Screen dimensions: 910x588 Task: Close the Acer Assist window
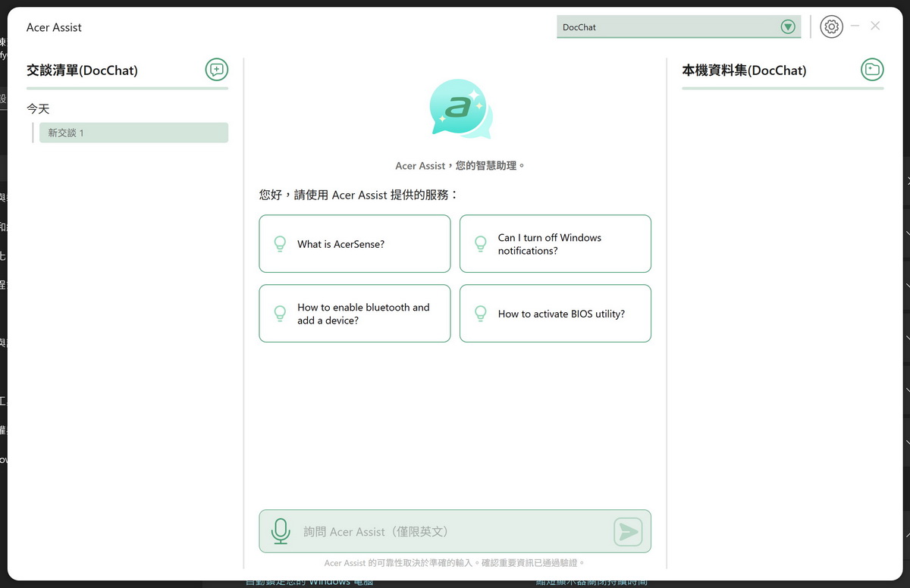pyautogui.click(x=875, y=27)
